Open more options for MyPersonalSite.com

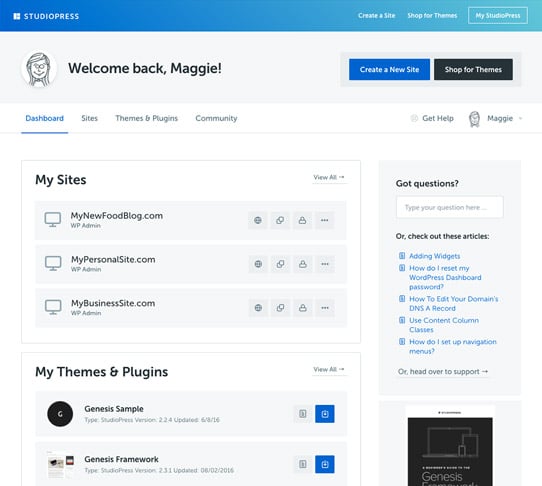[325, 264]
